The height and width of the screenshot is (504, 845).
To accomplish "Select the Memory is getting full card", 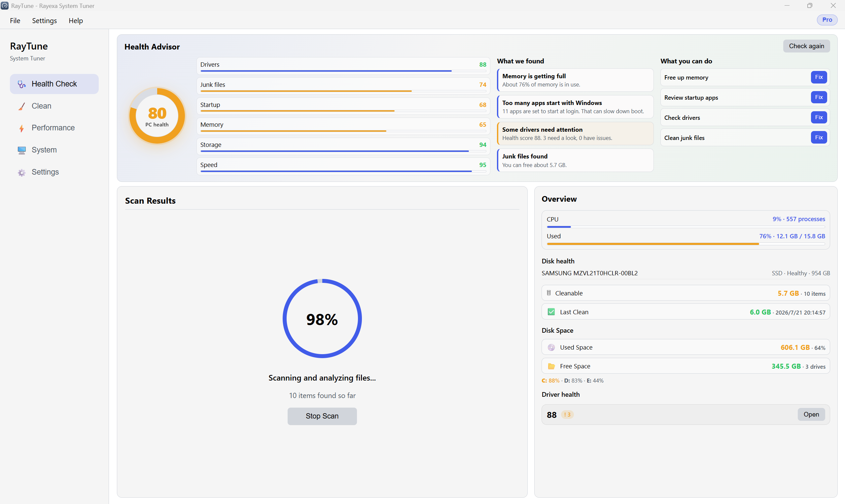I will pyautogui.click(x=575, y=80).
